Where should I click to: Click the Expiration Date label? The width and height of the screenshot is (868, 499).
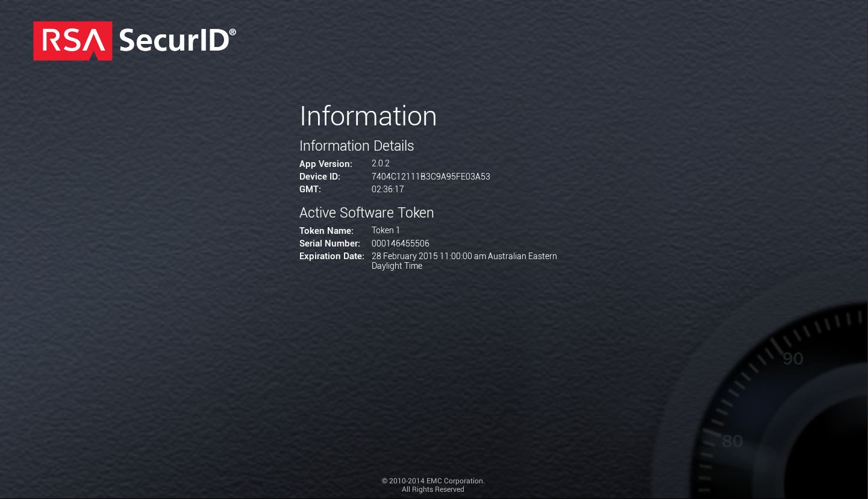coord(332,256)
